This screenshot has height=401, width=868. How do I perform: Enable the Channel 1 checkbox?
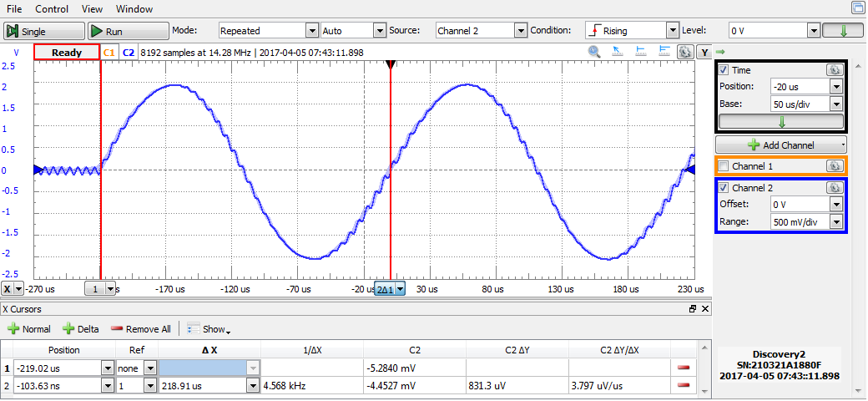coord(723,166)
